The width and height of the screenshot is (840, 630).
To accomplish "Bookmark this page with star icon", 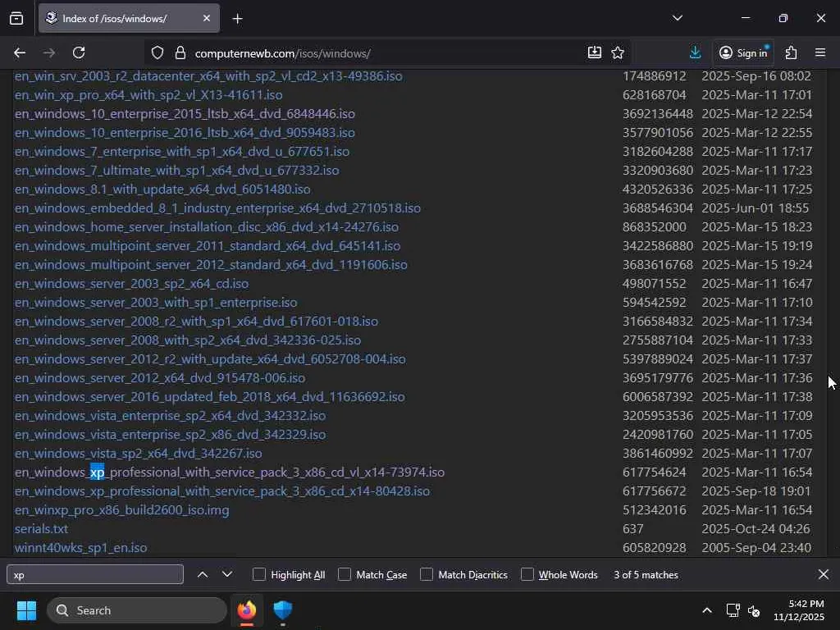I will (x=618, y=52).
